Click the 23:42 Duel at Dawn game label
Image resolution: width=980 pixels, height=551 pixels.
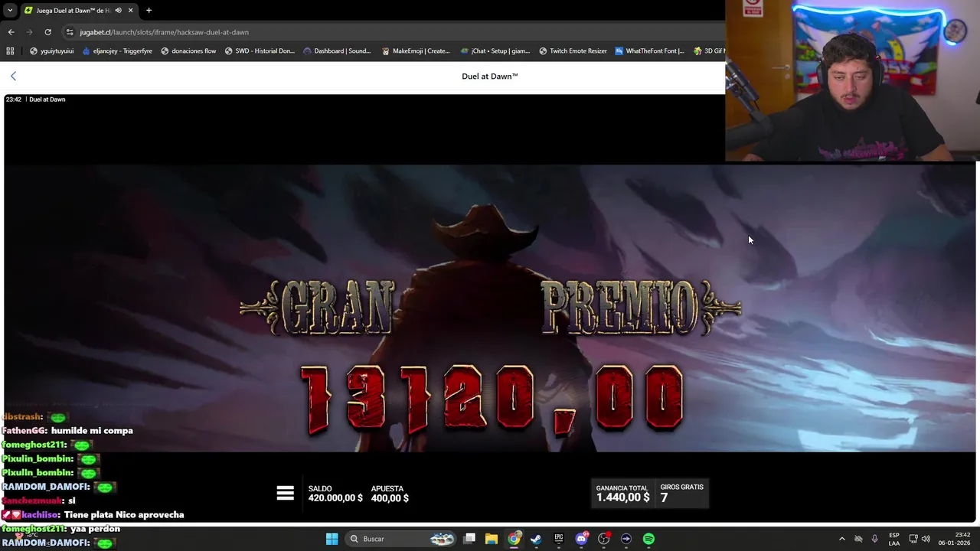[36, 99]
